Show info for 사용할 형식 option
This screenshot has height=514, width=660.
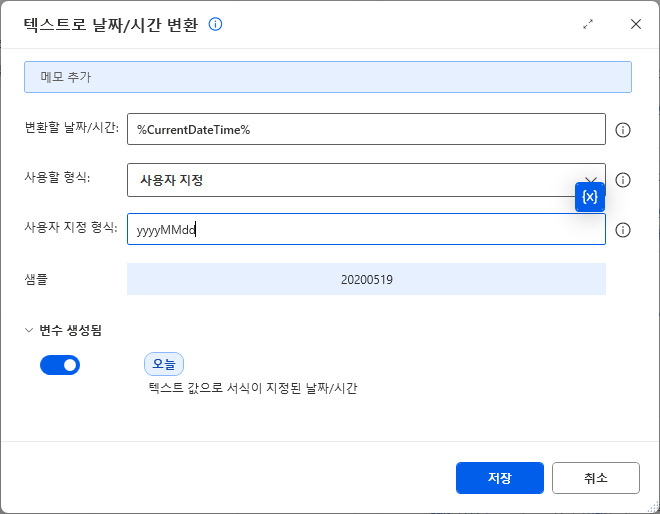623,180
